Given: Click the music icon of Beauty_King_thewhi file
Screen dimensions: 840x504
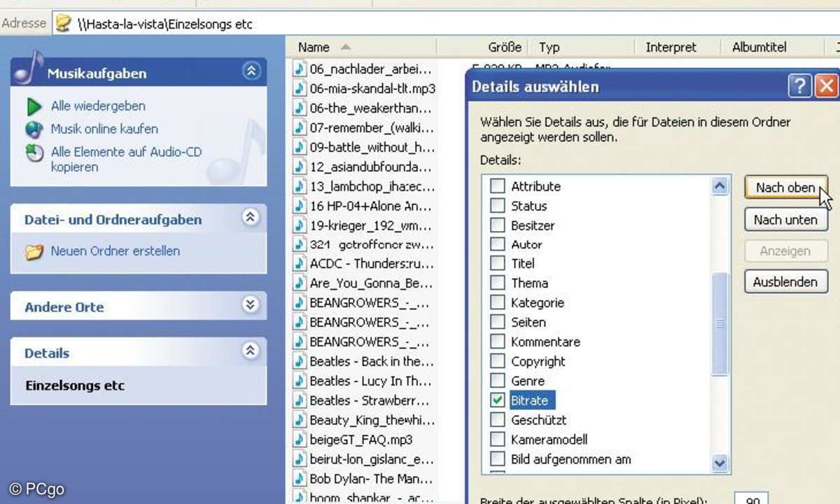Looking at the screenshot, I should (300, 420).
